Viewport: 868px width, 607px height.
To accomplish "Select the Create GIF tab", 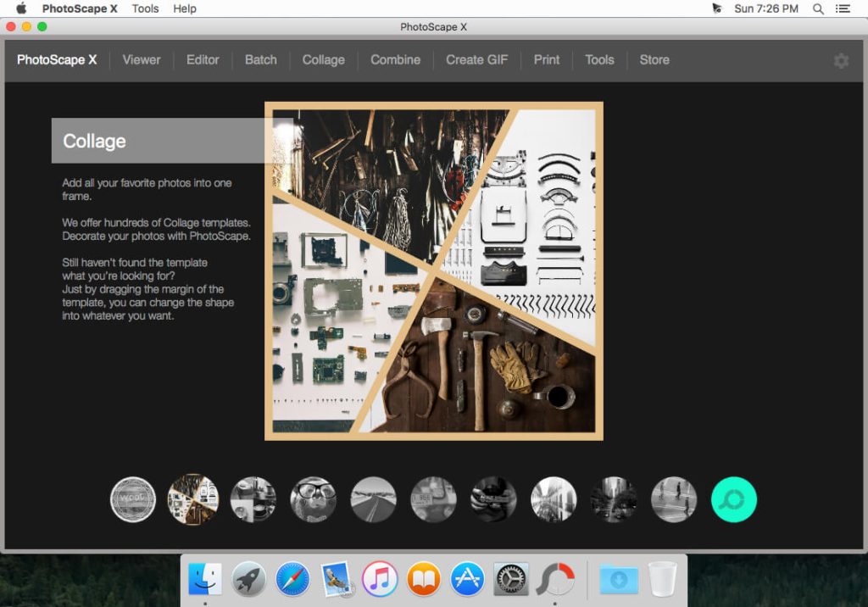I will tap(476, 60).
